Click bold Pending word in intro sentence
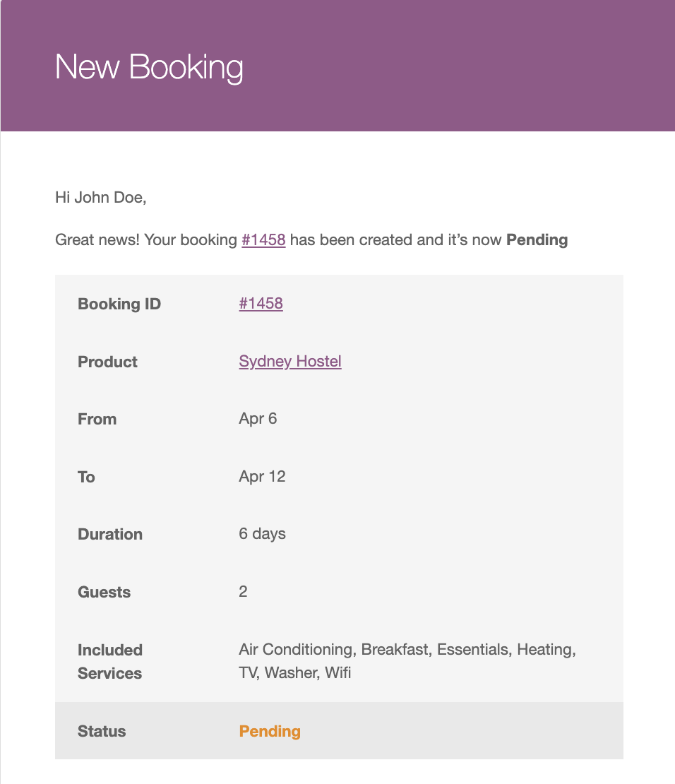675x784 pixels. 537,240
